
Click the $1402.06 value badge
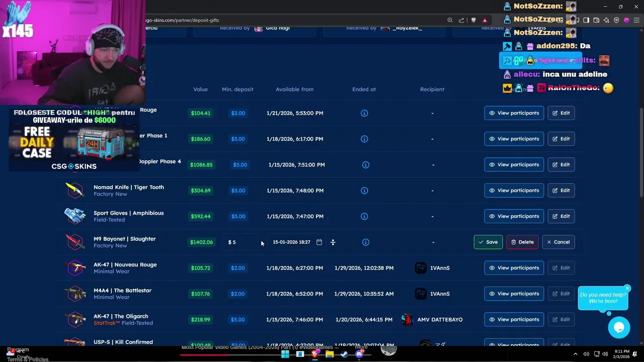click(x=201, y=242)
